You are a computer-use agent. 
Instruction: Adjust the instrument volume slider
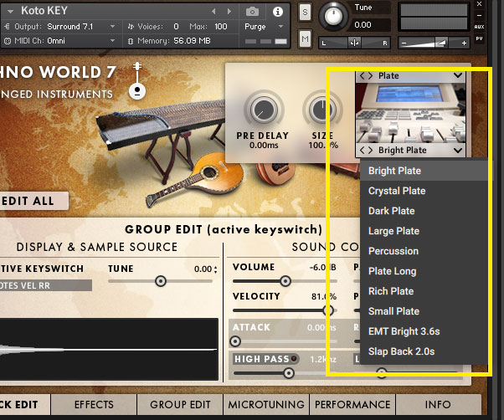coord(434,43)
